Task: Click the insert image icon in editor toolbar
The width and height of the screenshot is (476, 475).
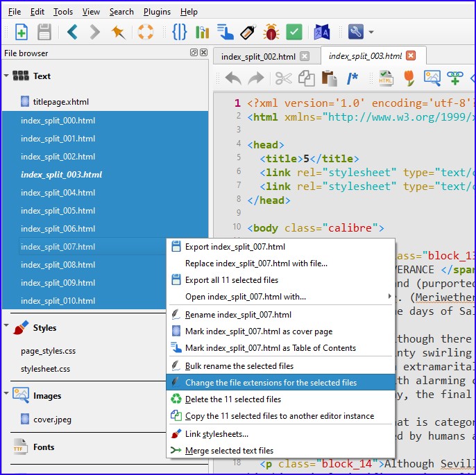Action: [432, 78]
